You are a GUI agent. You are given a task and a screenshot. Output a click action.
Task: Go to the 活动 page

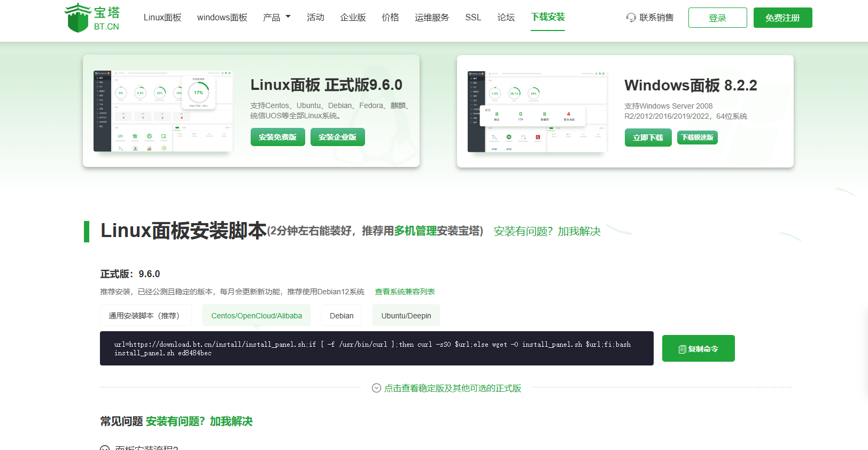pyautogui.click(x=315, y=18)
